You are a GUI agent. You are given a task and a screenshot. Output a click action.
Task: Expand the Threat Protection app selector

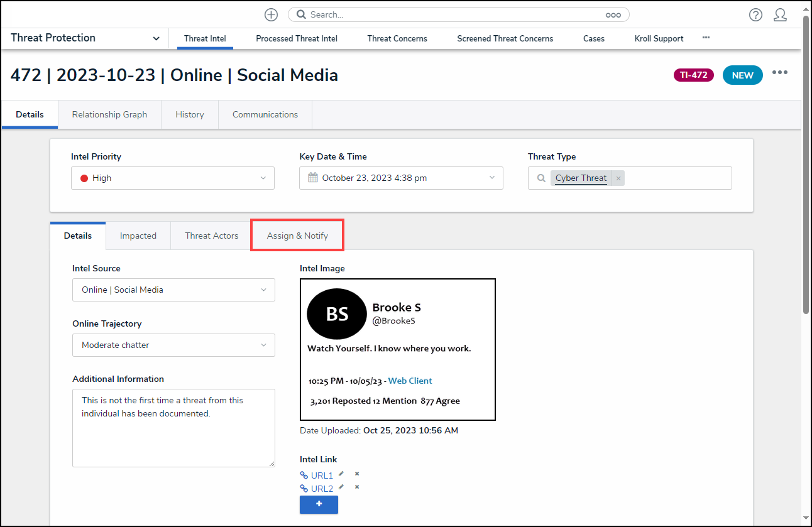[156, 38]
